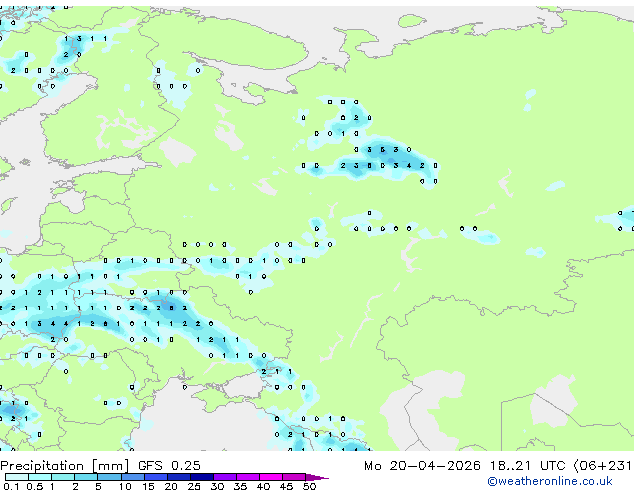Image resolution: width=634 pixels, height=490 pixels.
Task: Click the legend swatch between 0.1 and 0.5
Action: 17,477
